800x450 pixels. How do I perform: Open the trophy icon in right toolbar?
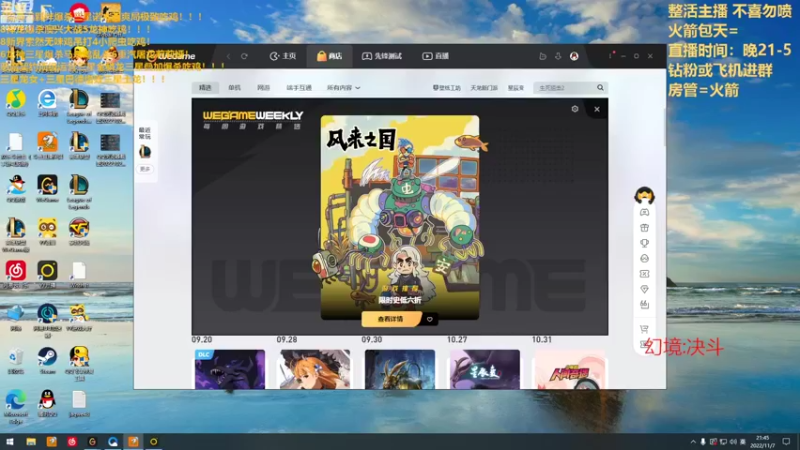click(x=644, y=243)
